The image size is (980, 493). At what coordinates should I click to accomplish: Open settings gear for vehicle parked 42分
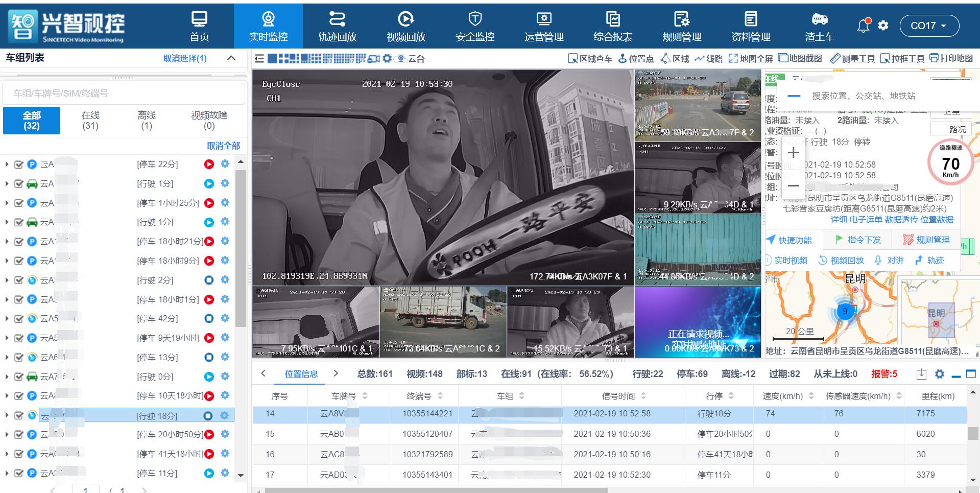(x=225, y=318)
